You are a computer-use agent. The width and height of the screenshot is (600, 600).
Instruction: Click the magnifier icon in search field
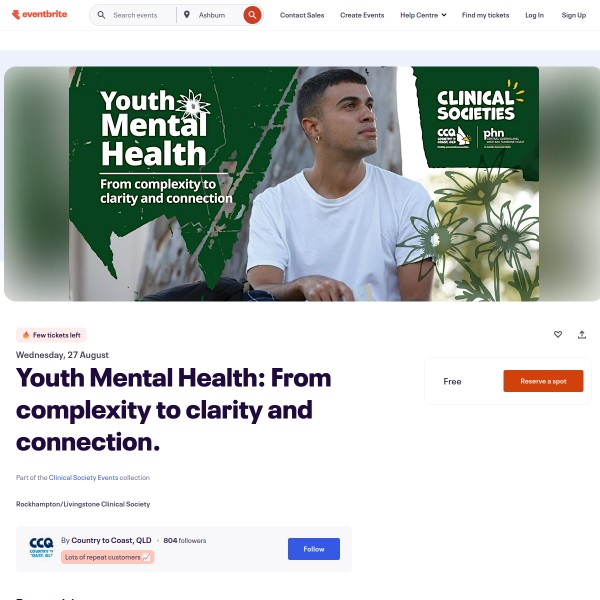click(101, 15)
